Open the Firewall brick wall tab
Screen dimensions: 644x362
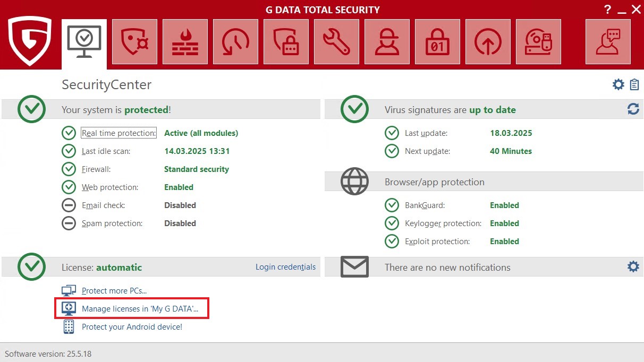click(x=185, y=42)
